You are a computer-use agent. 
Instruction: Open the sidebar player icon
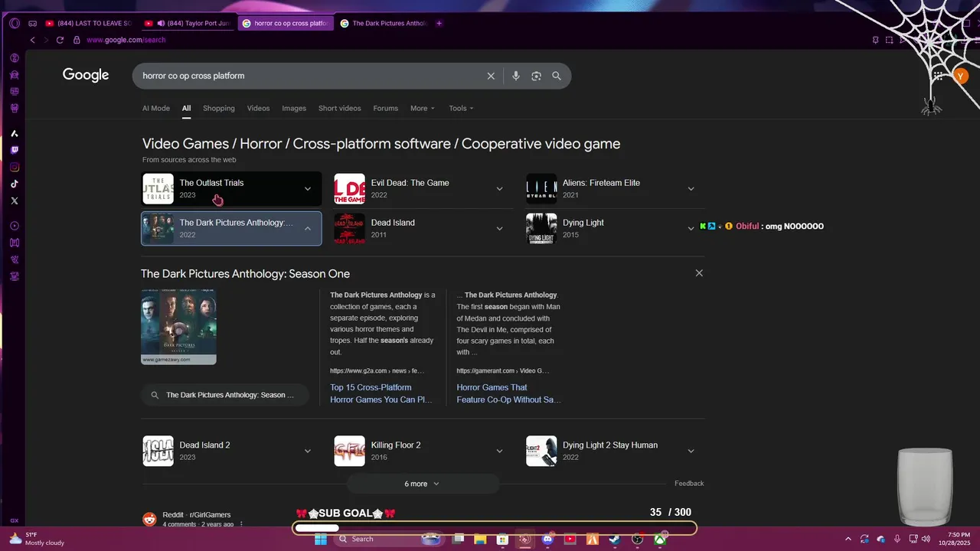point(14,226)
